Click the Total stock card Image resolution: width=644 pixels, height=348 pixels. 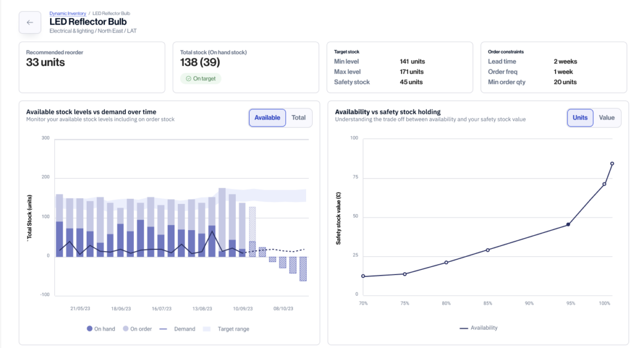click(x=245, y=67)
